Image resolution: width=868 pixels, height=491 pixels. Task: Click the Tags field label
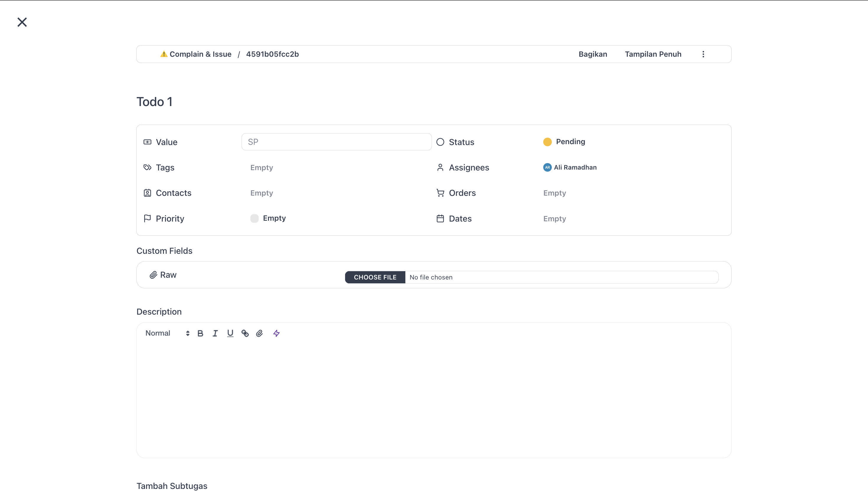pyautogui.click(x=165, y=168)
